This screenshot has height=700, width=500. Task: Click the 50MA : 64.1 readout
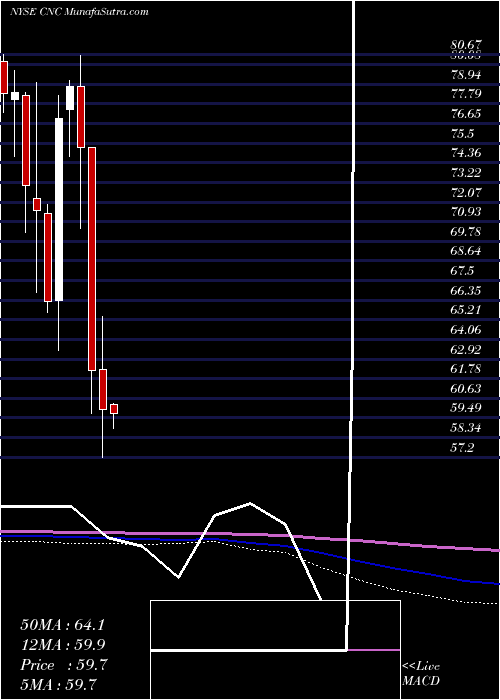pos(62,625)
